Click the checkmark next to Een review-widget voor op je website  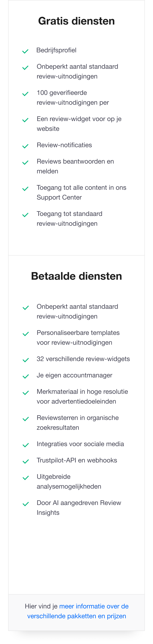[25, 120]
